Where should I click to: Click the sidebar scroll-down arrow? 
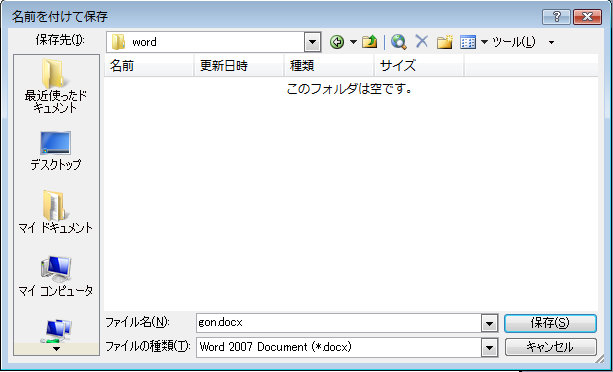(57, 349)
